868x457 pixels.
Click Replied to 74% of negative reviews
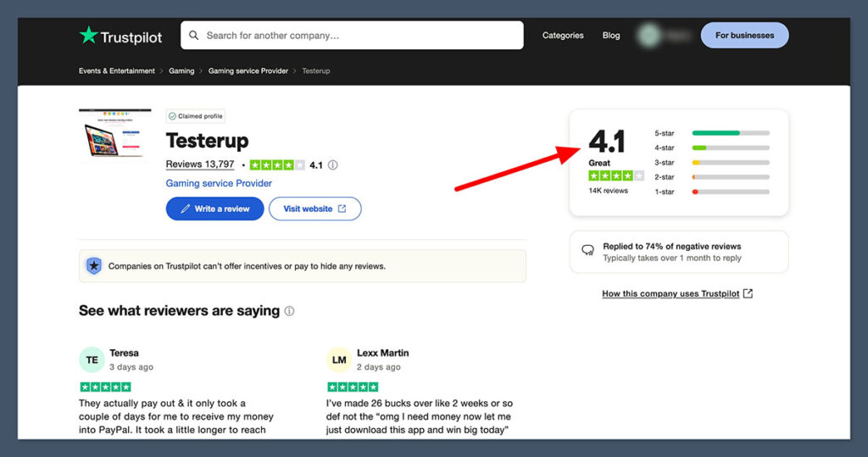[x=671, y=247]
